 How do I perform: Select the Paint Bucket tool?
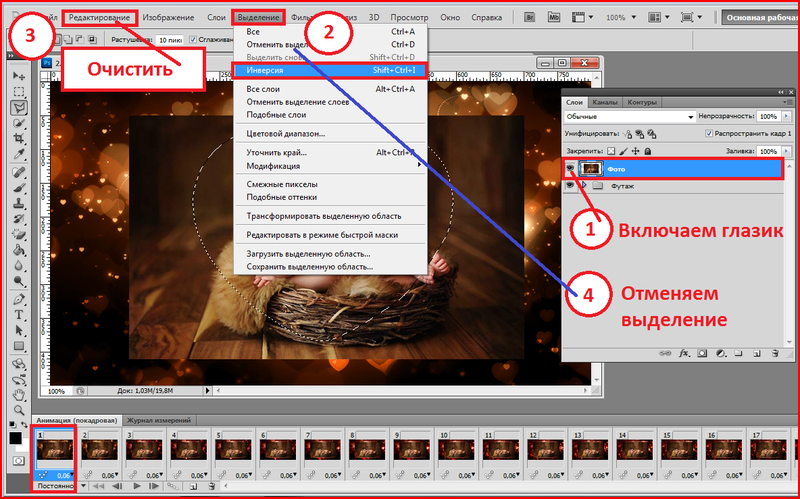click(x=19, y=250)
